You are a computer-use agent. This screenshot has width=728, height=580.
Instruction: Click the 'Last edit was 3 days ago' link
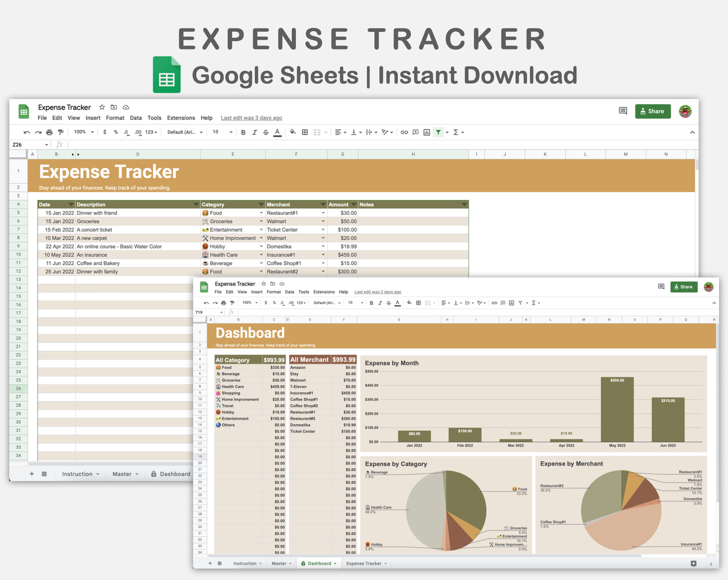[251, 118]
